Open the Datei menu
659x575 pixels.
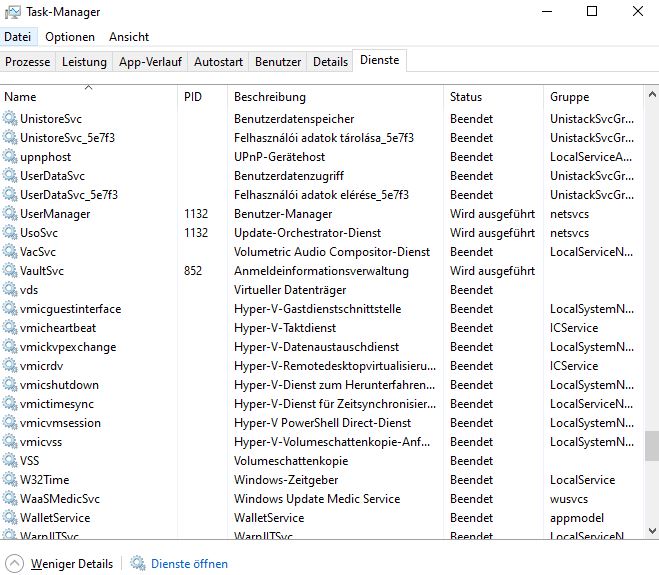tap(18, 37)
